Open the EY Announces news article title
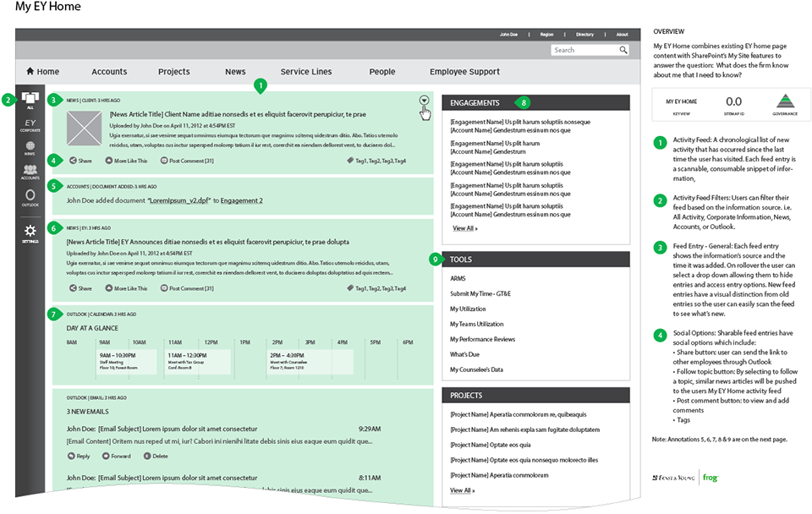This screenshot has height=514, width=812. 208,242
